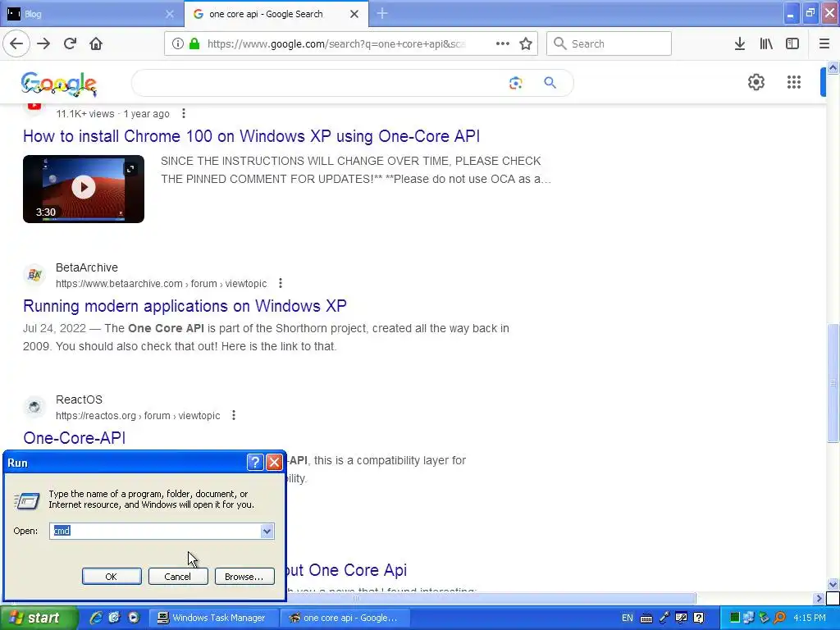
Task: Open How to install Chrome 100 link
Action: pyautogui.click(x=251, y=136)
